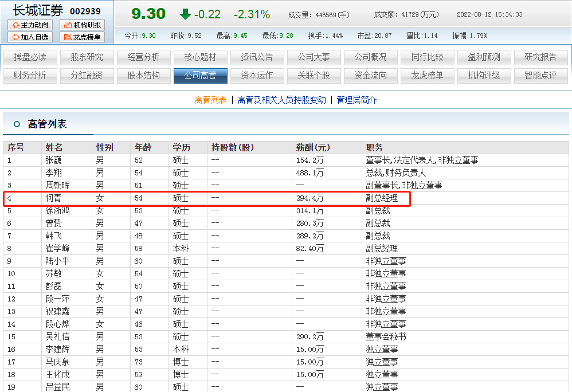Click the 薪酬(元) column header
The image size is (572, 392).
[313, 147]
